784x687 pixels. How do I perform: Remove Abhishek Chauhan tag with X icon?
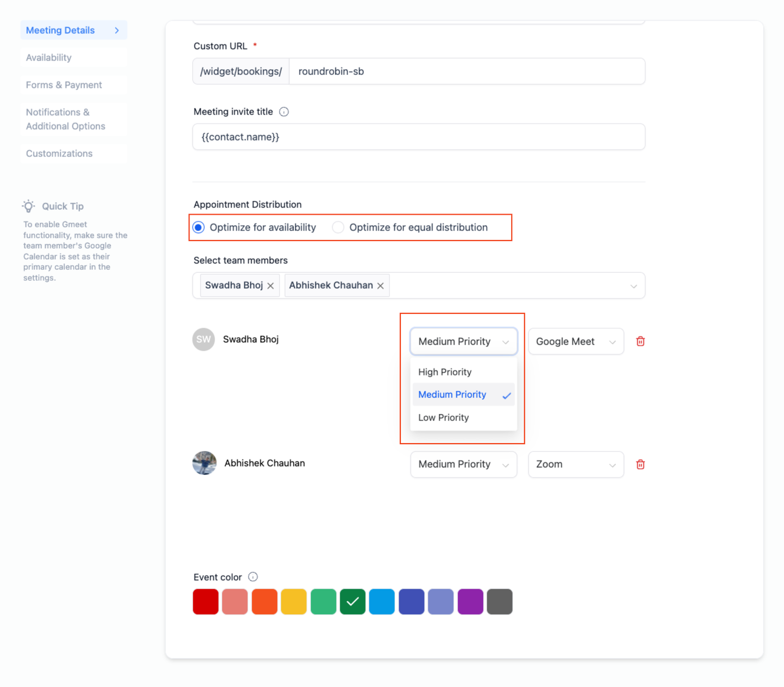pos(380,285)
